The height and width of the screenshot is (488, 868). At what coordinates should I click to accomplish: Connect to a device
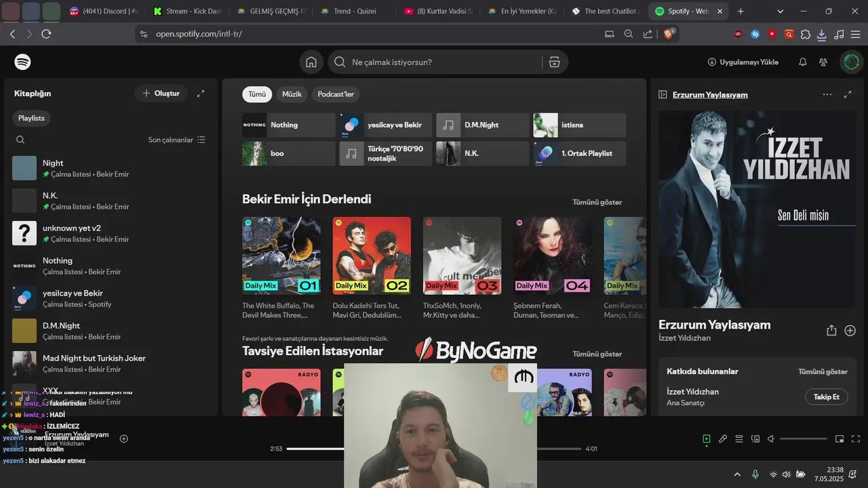point(755,439)
